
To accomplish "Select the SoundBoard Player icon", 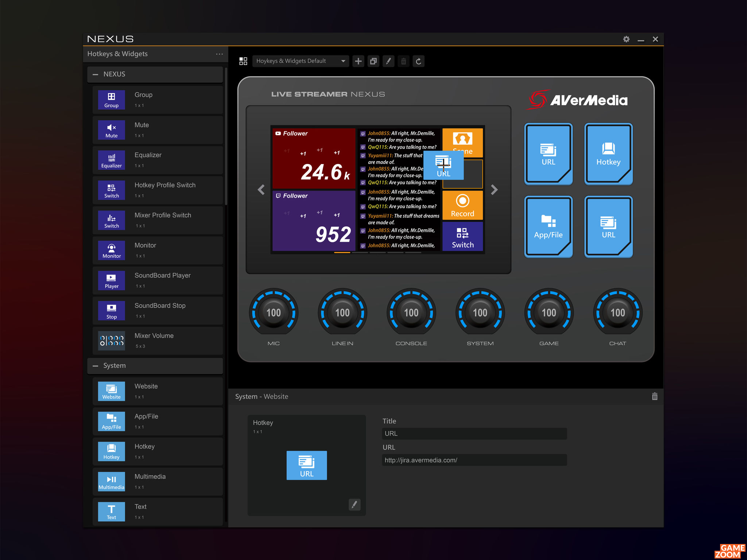I will click(111, 280).
